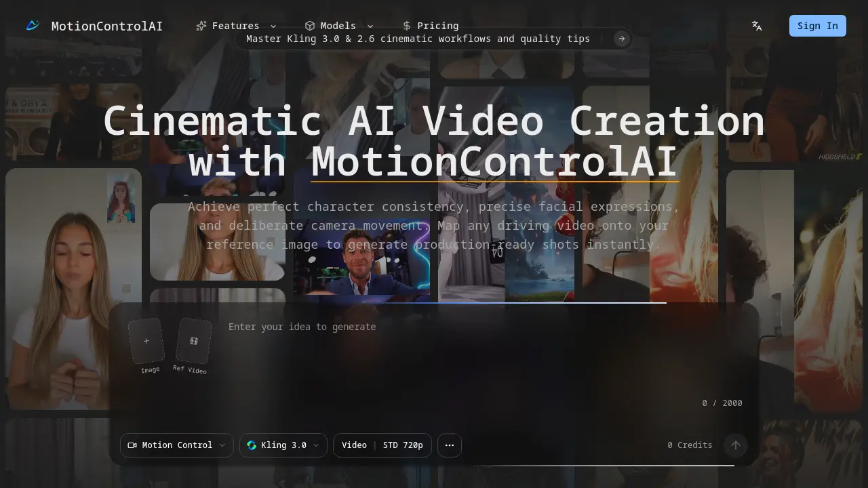The height and width of the screenshot is (488, 868).
Task: Go to the Pricing page
Action: (431, 26)
